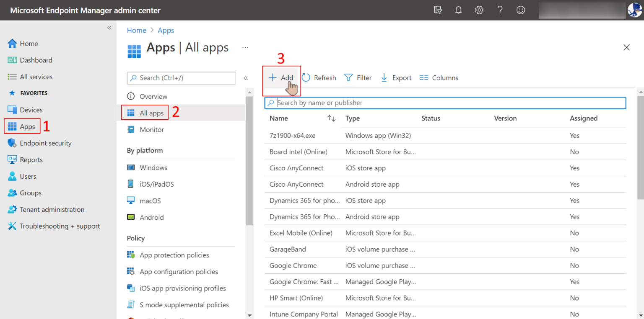Collapse the left navigation sidebar
The width and height of the screenshot is (644, 319).
[x=109, y=28]
